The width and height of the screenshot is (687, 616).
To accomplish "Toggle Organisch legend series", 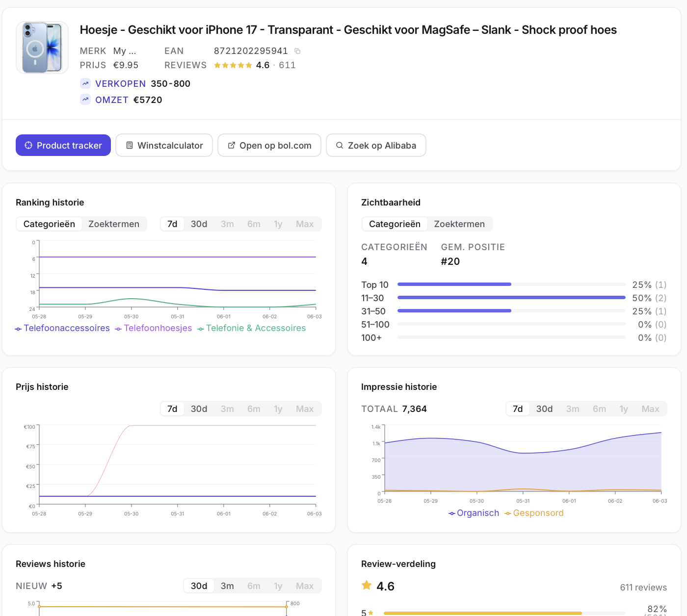I will [x=474, y=513].
